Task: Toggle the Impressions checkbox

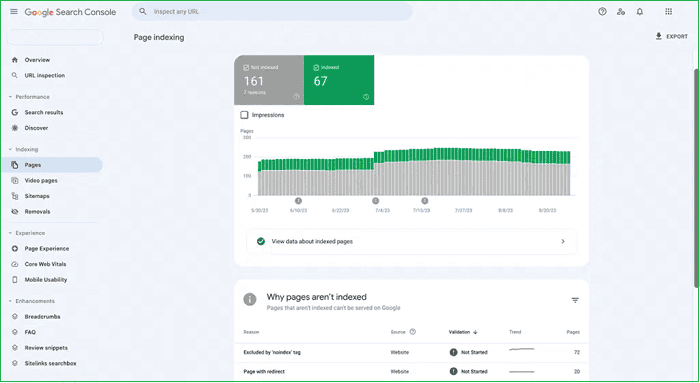Action: (244, 115)
